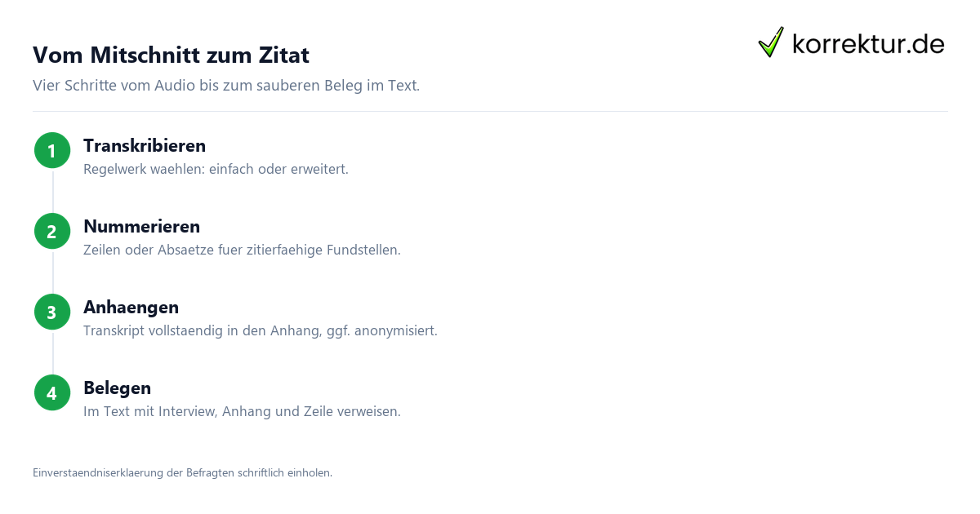Click the Im Text mit Interview description
This screenshot has height=514, width=980.
(x=242, y=412)
